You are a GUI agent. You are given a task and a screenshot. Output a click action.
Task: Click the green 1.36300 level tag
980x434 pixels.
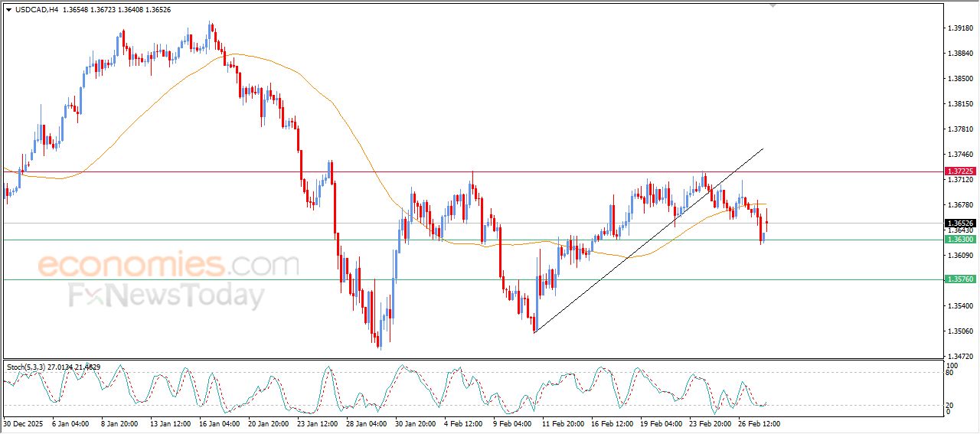pos(960,240)
